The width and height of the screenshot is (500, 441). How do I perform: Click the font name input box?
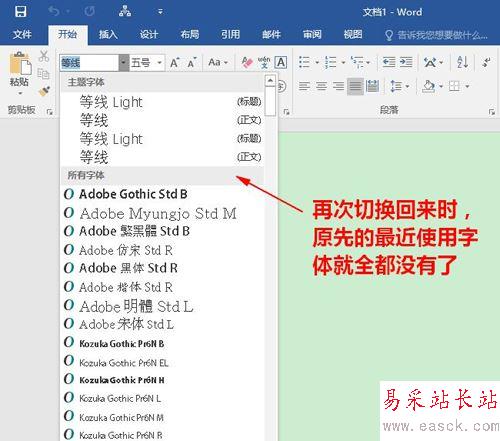pos(89,63)
